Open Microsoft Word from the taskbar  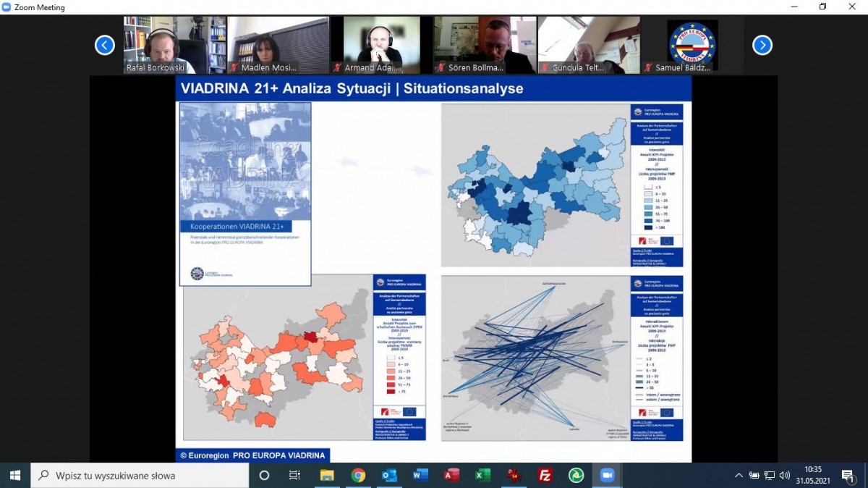point(420,476)
